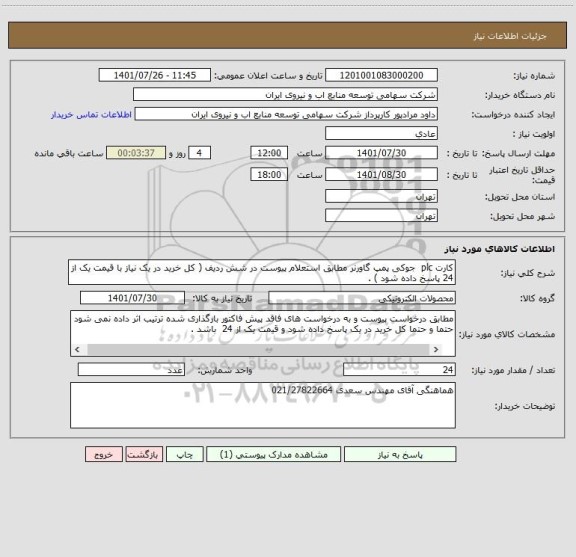The height and width of the screenshot is (557, 576).
Task: Click label توضیحات خریدار
Action: (525, 406)
